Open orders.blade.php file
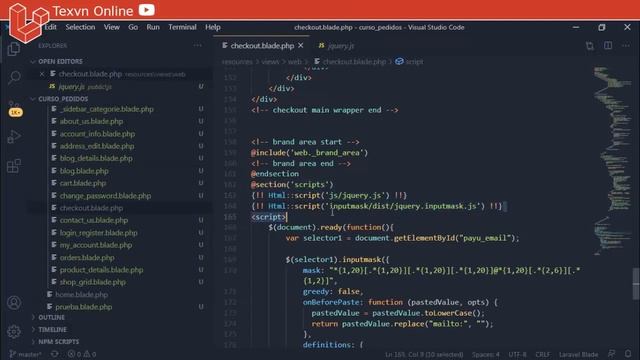The image size is (640, 360). click(x=87, y=258)
